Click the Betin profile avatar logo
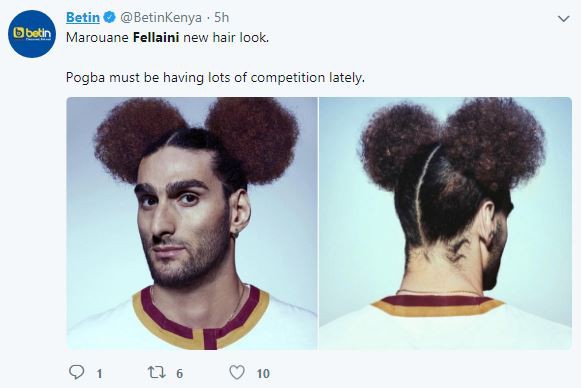 32,34
